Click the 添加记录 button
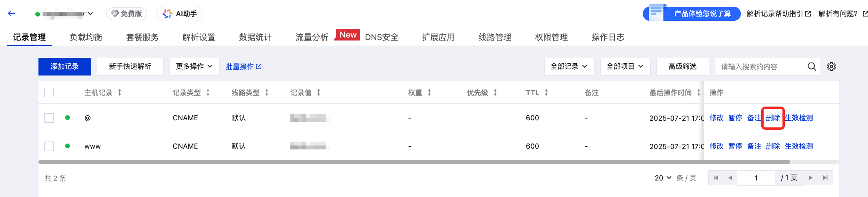Image resolution: width=868 pixels, height=197 pixels. point(65,66)
